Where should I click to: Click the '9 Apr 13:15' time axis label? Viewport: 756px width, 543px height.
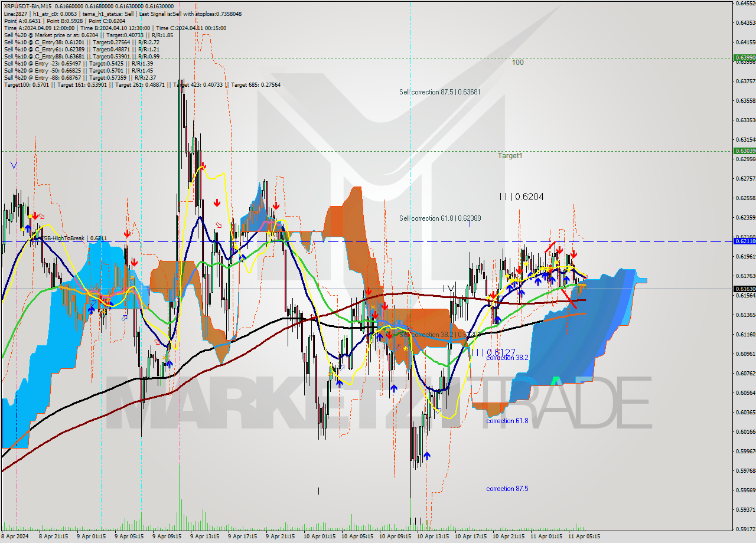click(204, 537)
